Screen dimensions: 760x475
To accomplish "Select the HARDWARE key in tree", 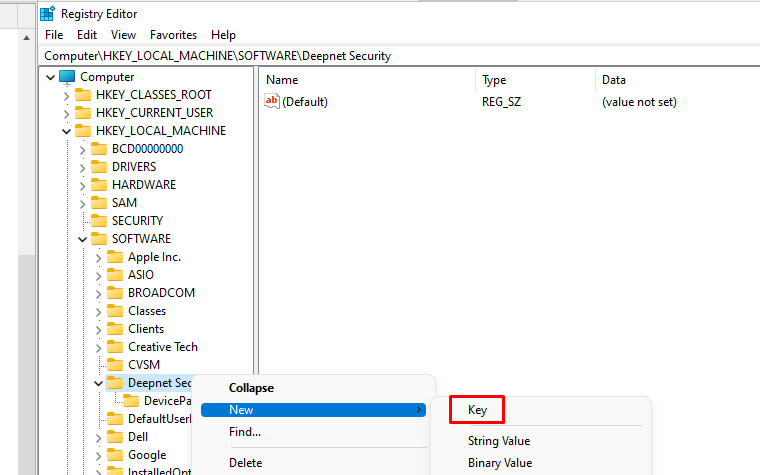I will tap(143, 185).
